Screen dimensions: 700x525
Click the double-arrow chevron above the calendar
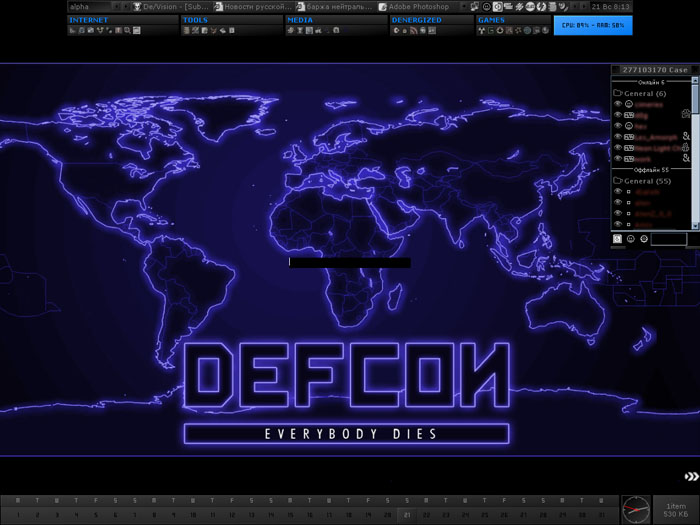point(691,476)
